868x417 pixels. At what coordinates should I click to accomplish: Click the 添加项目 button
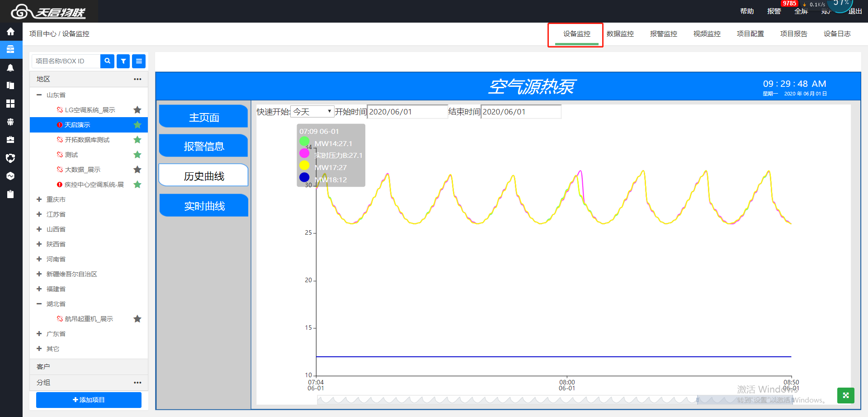pyautogui.click(x=89, y=400)
